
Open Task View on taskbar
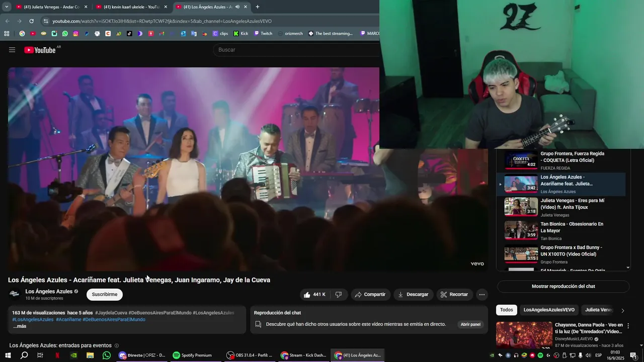(x=40, y=355)
